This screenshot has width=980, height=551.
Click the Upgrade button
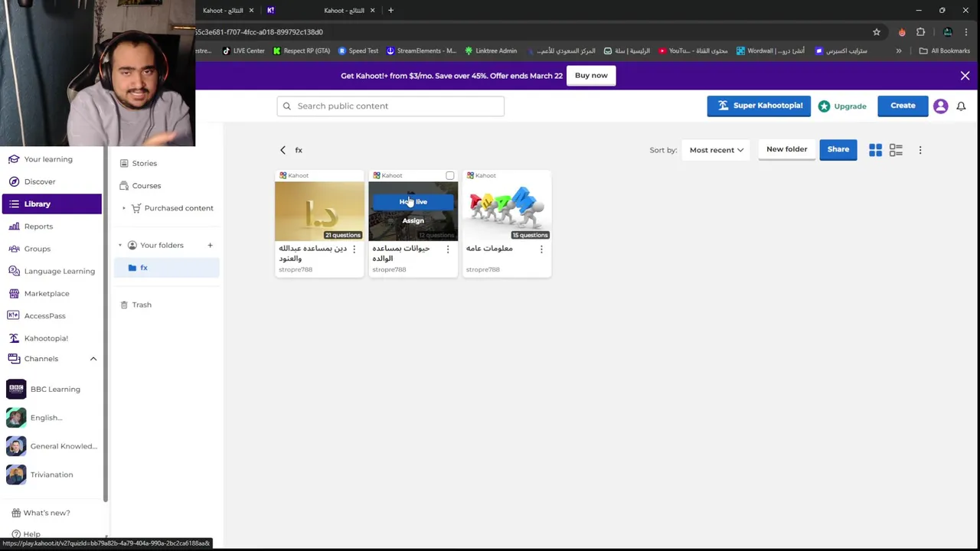coord(842,106)
